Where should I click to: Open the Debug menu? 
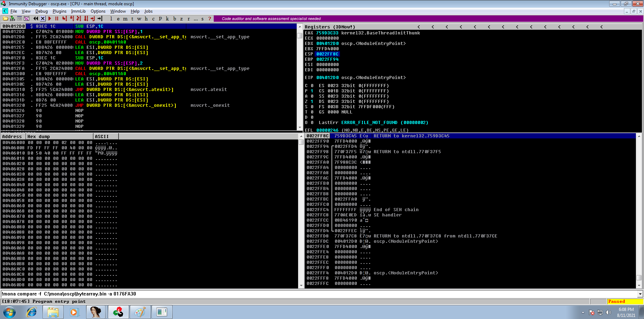pos(41,11)
